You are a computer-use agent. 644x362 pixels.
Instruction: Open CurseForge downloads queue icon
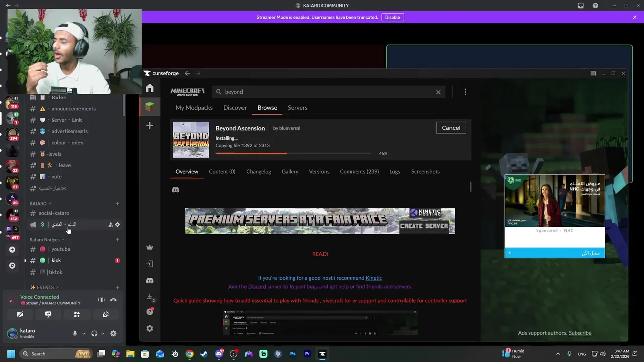150,296
